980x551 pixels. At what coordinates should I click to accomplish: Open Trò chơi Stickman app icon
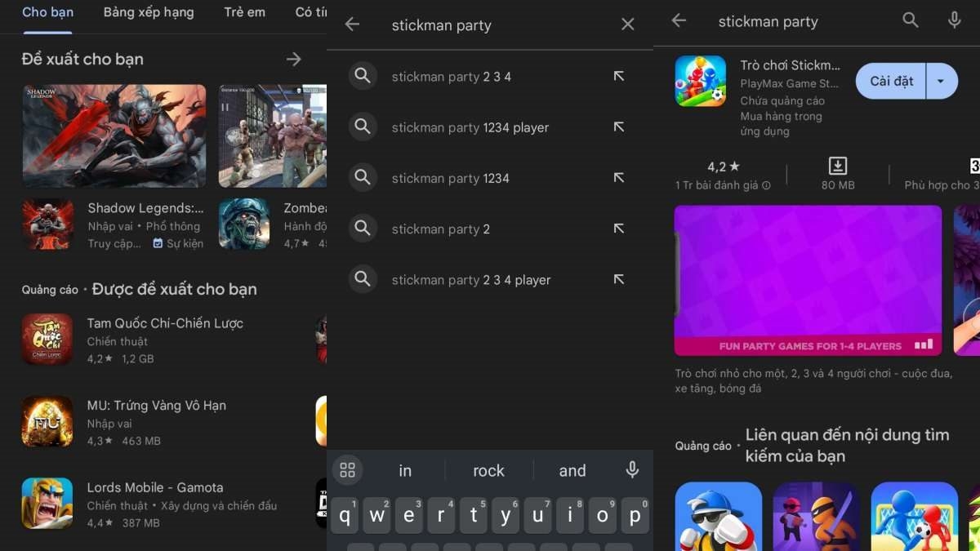[701, 82]
